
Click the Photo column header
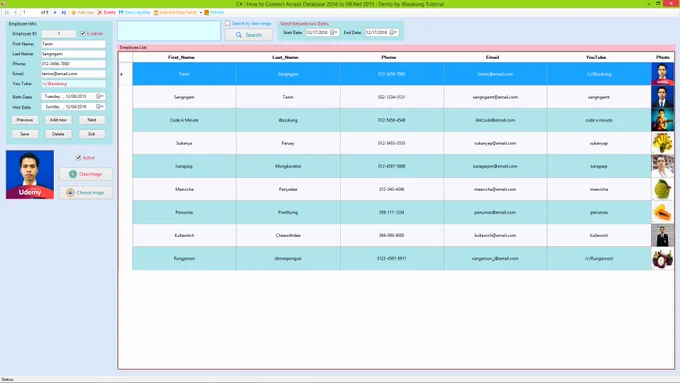pyautogui.click(x=663, y=57)
